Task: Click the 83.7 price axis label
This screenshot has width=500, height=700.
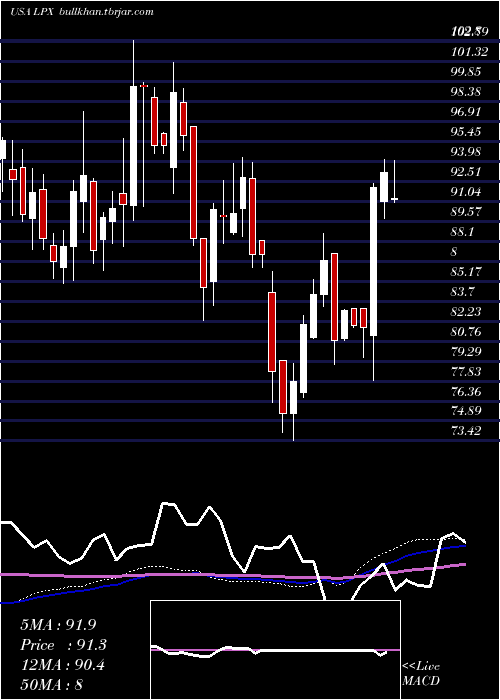Action: click(x=464, y=292)
